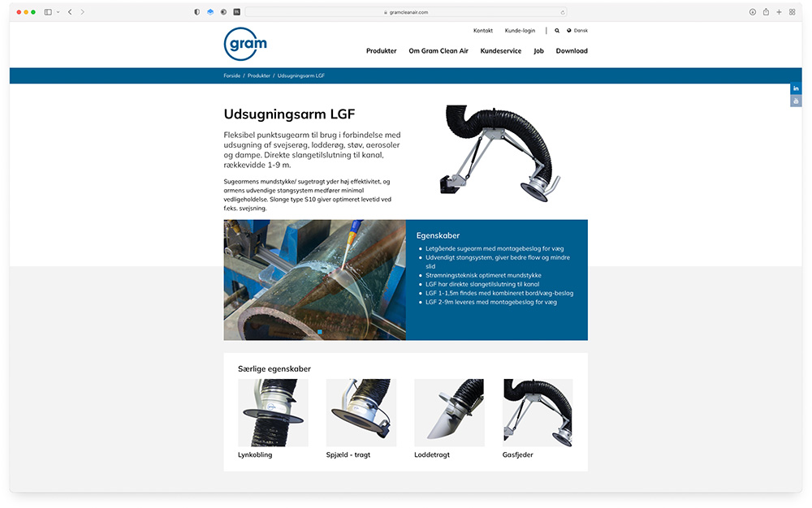Open the Spjæld - tragt thumbnail
Screen dimensions: 812x508
click(x=361, y=412)
